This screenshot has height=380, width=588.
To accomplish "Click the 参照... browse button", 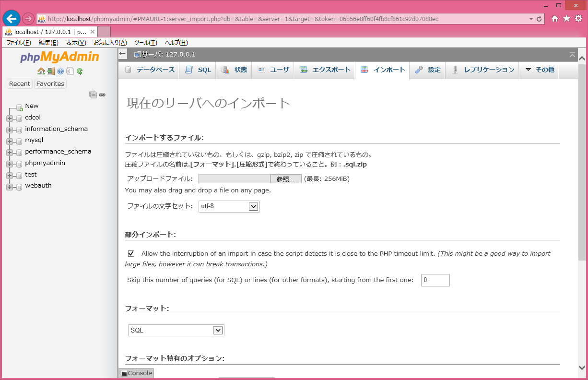I will (286, 179).
